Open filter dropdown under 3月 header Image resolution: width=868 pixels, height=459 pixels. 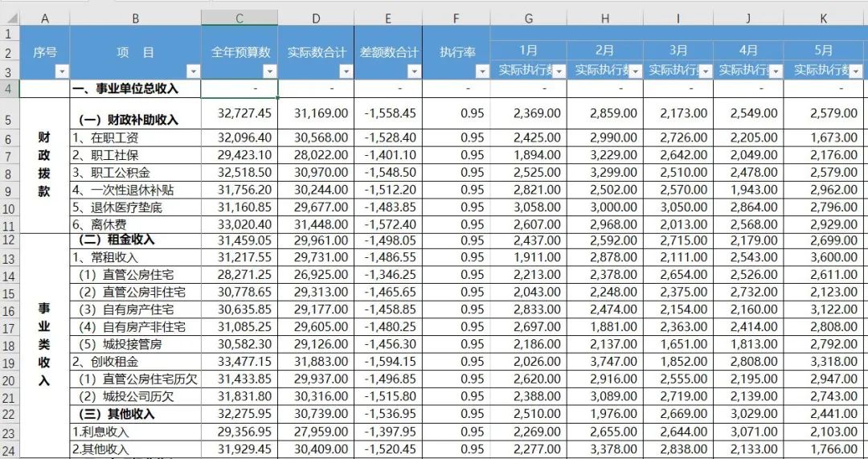[706, 71]
